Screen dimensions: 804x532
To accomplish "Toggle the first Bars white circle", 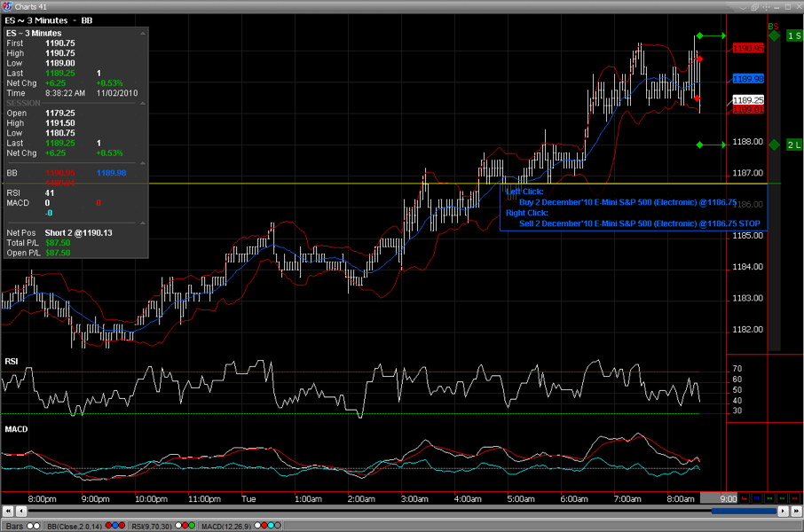I will 30,526.
